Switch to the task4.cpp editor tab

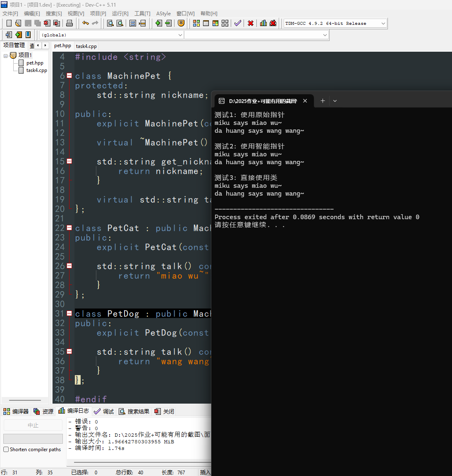86,46
